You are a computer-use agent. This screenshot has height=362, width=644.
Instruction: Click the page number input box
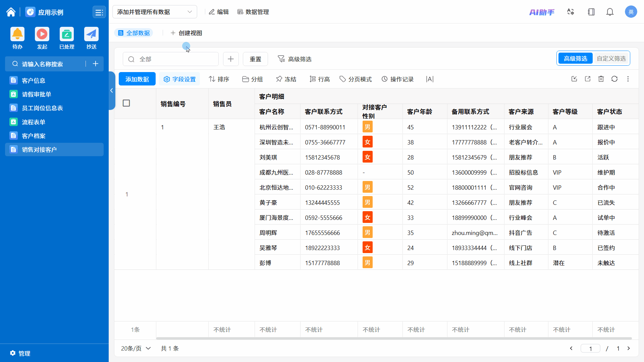click(590, 348)
